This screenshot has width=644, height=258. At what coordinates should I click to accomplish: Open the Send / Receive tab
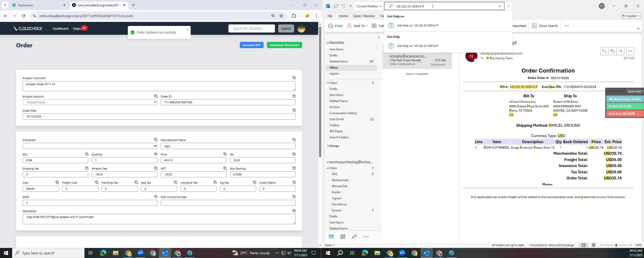[364, 16]
